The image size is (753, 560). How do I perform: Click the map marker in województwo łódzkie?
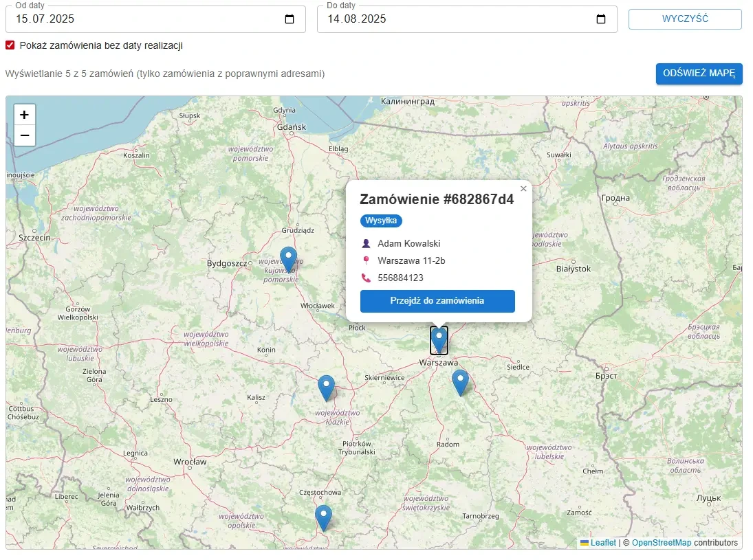click(x=326, y=388)
